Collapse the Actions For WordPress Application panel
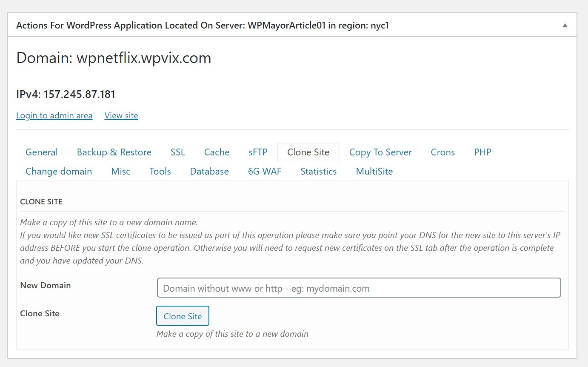The image size is (588, 367). (x=565, y=26)
